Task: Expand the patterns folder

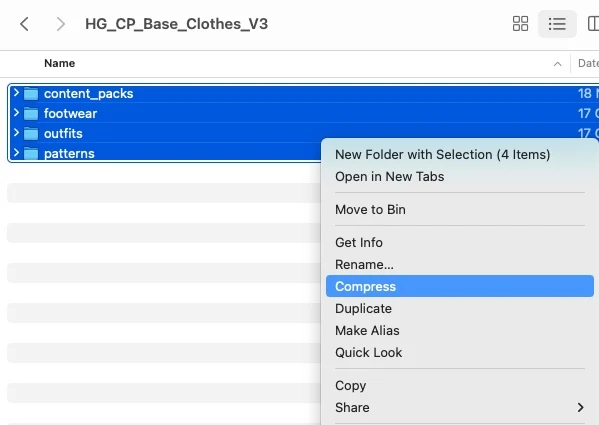Action: (x=16, y=153)
